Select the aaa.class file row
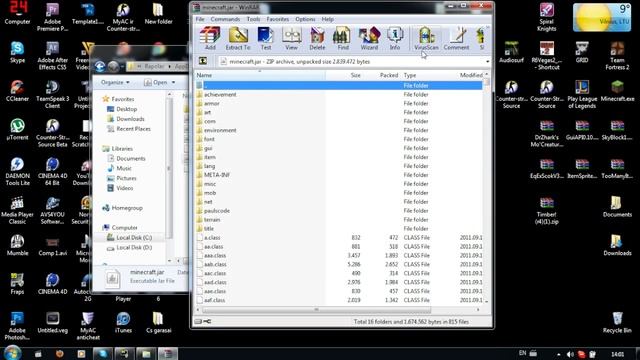Viewport: 640px width, 360px height. click(x=338, y=256)
